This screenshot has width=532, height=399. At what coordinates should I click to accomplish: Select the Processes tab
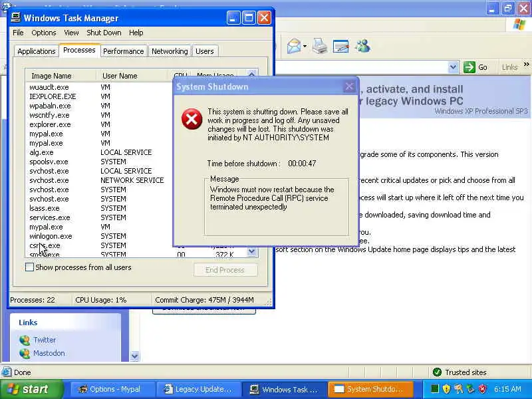(x=79, y=51)
